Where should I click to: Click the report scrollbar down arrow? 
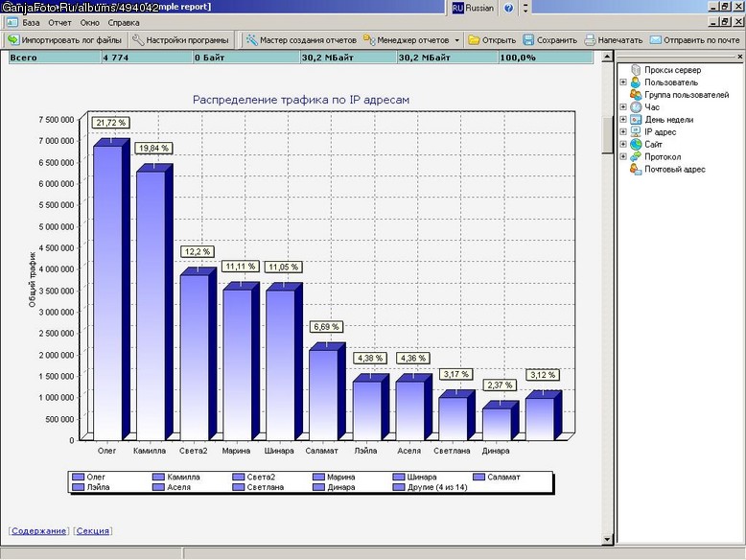click(x=607, y=539)
